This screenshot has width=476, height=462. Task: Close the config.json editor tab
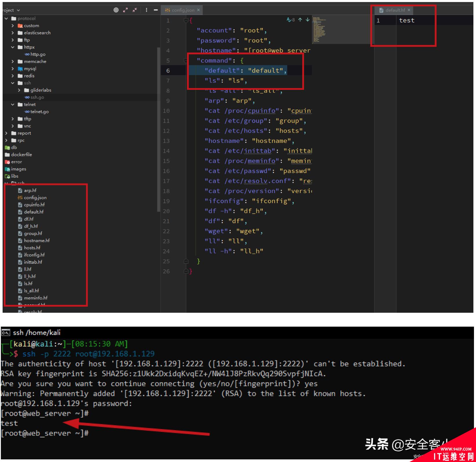click(x=198, y=10)
